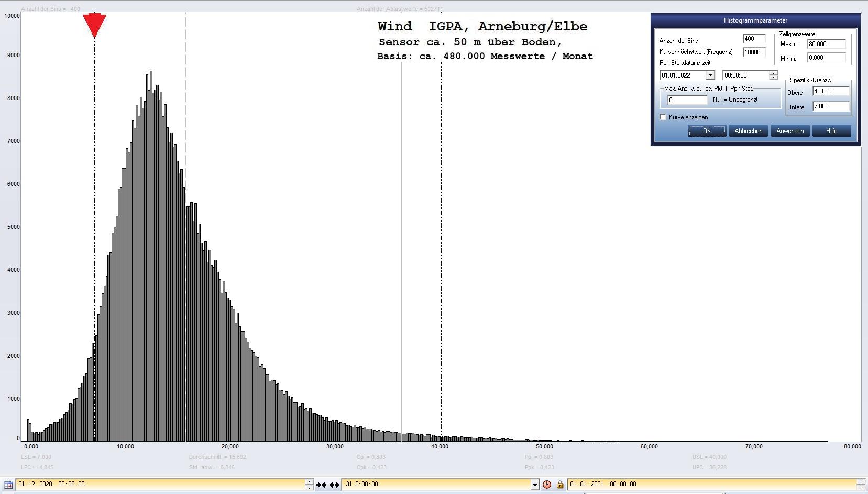Click the Untere specification limit field

[830, 106]
